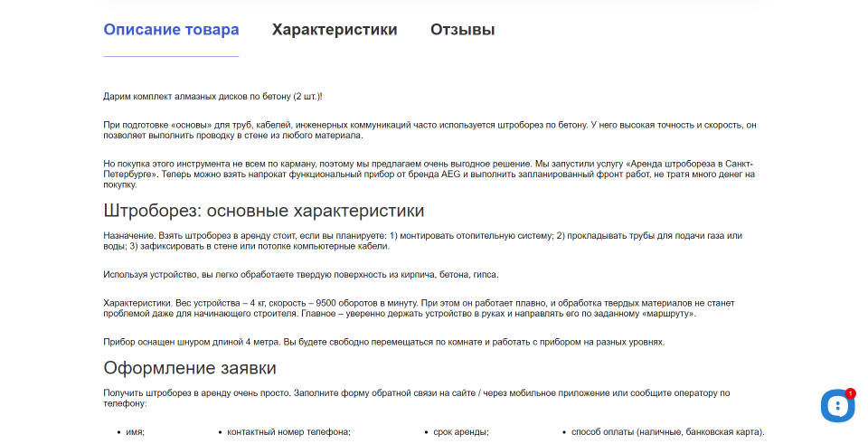Switch to the "Характеристики" tab
Image resolution: width=868 pixels, height=444 pixels.
[335, 30]
